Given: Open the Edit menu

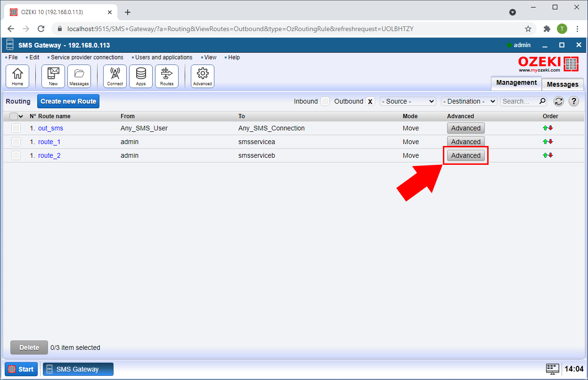Looking at the screenshot, I should click(34, 57).
